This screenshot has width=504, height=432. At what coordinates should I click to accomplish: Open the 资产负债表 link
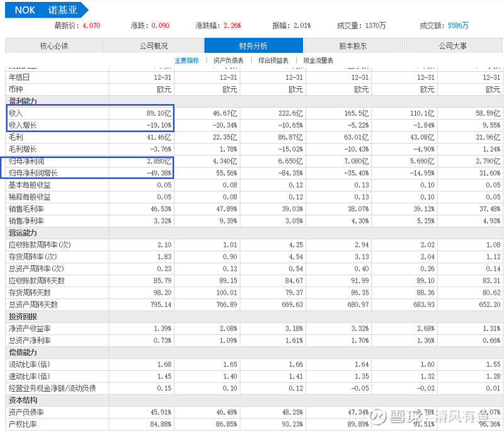click(x=228, y=60)
